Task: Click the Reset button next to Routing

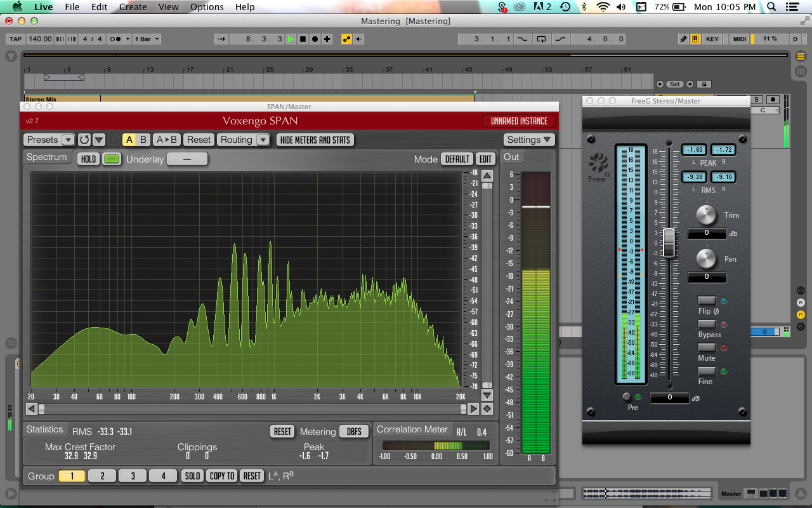Action: 199,140
